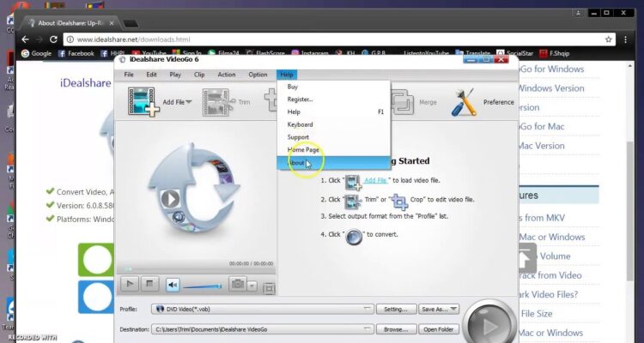Open the Play menu in VideoGo
The image size is (644, 343).
[175, 75]
